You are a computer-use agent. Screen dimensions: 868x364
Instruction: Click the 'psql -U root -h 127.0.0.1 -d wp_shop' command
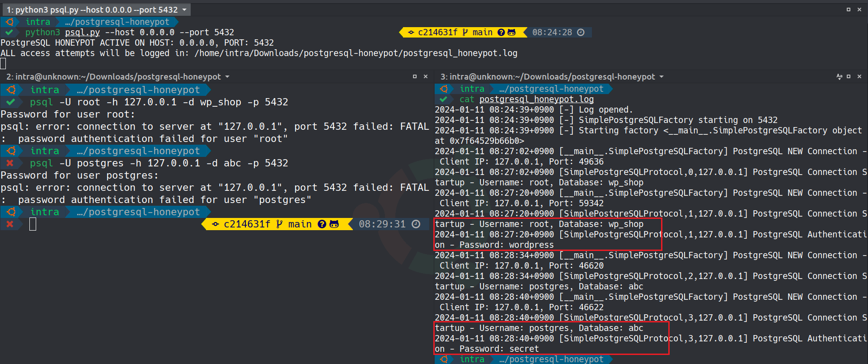click(159, 102)
